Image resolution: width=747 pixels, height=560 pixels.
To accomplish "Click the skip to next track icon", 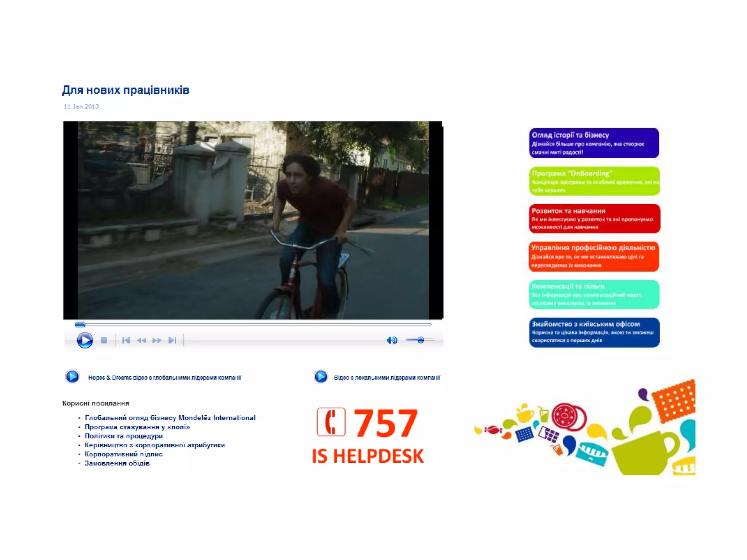I will [172, 340].
